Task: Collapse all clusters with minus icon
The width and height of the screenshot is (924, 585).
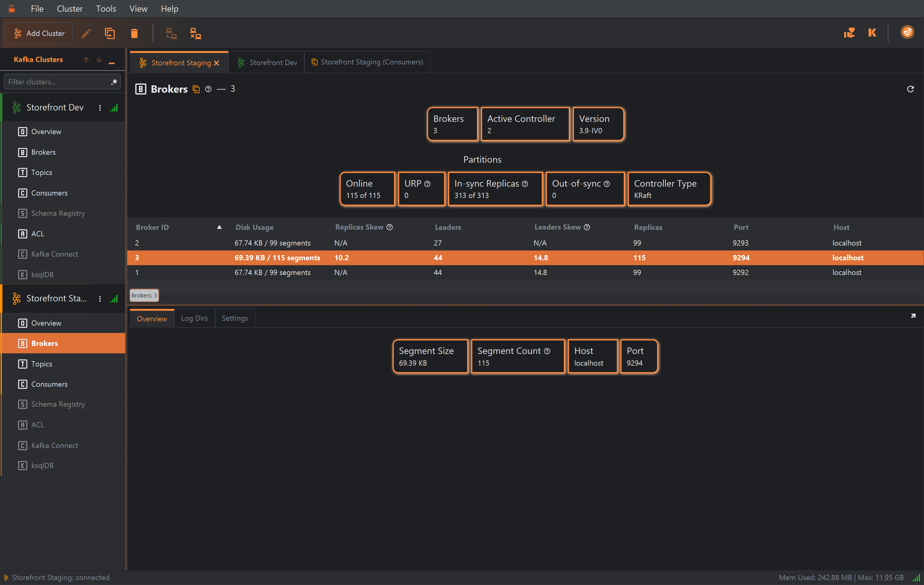Action: [x=112, y=63]
